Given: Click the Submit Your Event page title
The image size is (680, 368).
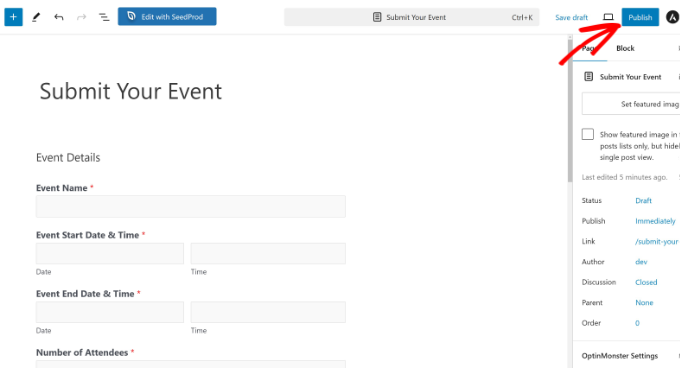Looking at the screenshot, I should (131, 91).
